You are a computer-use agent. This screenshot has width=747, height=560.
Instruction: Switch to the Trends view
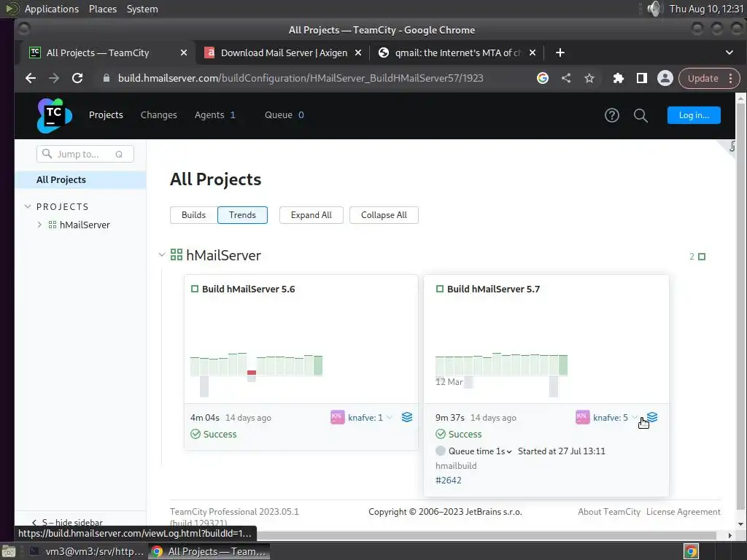pos(242,215)
